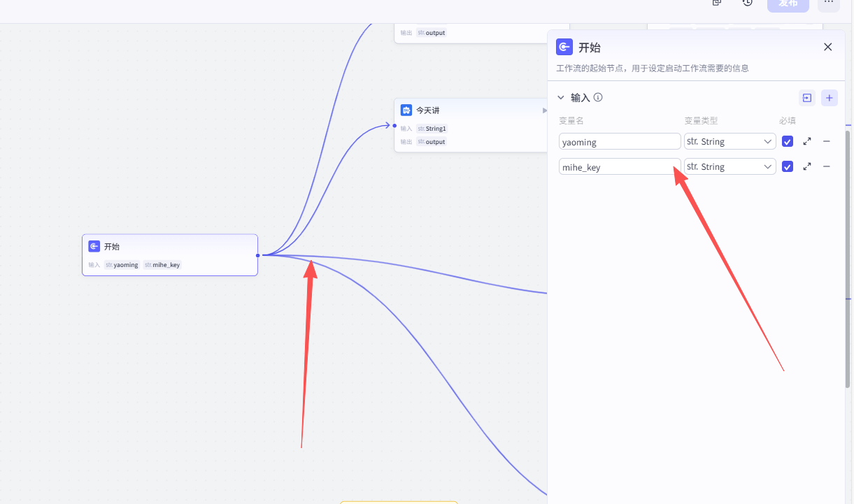Click the info icon beside 输入
Screen dimensions: 854x504
tap(598, 98)
